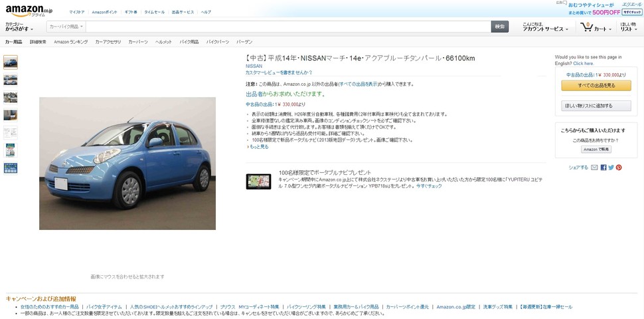The width and height of the screenshot is (644, 319).
Task: Open 出品サービス link
Action: point(183,13)
